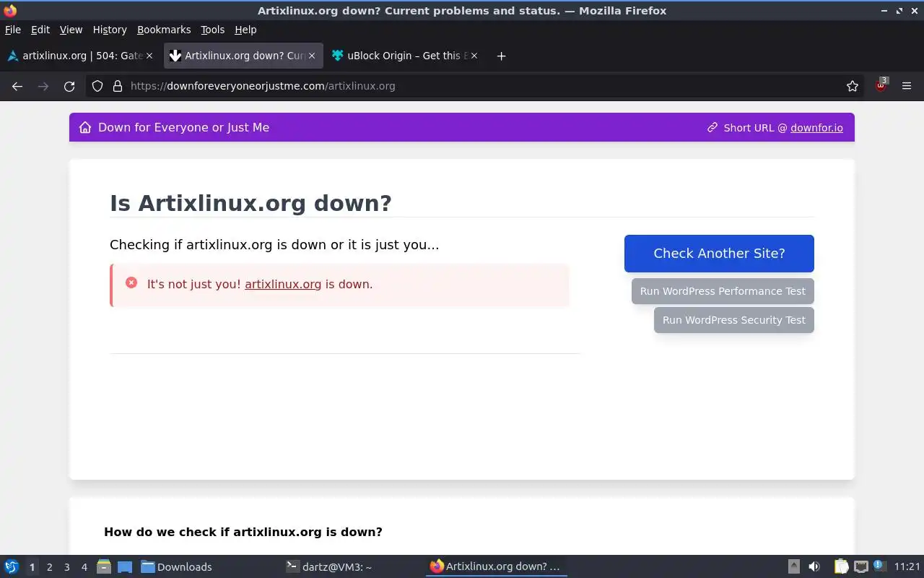Viewport: 924px width, 578px height.
Task: Click the Firefox logo in the title bar
Action: coord(10,10)
